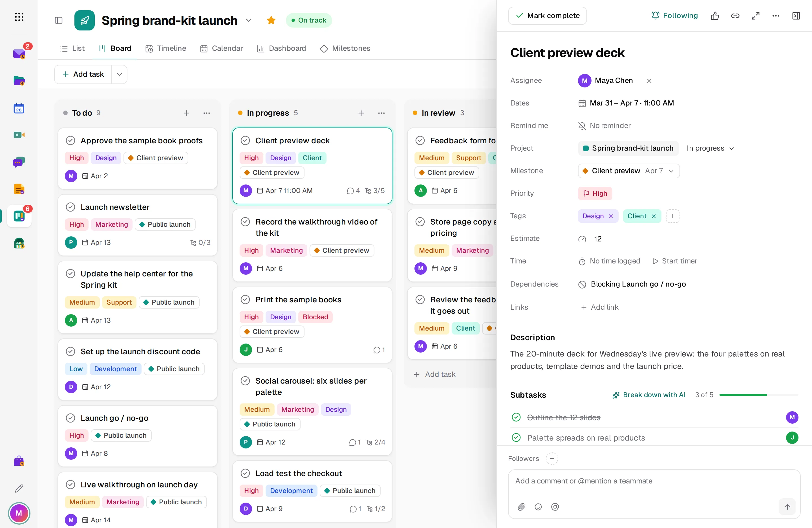Open the task panel more options menu
The image size is (812, 528).
click(x=776, y=16)
